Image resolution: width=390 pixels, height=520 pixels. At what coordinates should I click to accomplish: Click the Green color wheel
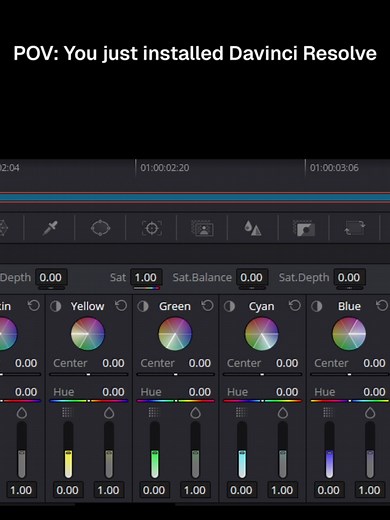coord(175,334)
